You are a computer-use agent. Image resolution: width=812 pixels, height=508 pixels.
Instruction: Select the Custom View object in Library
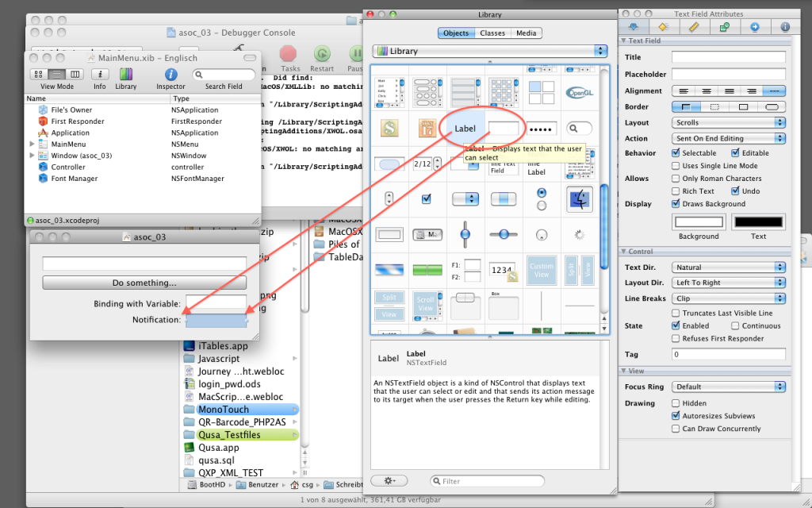541,270
